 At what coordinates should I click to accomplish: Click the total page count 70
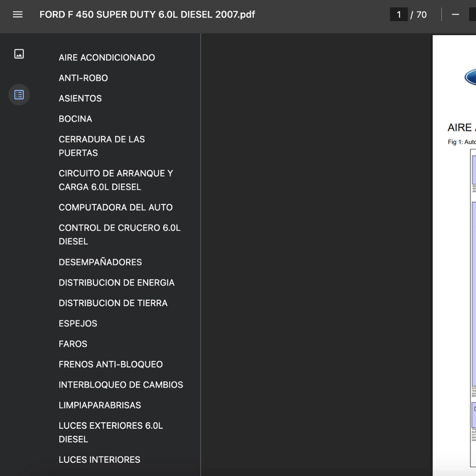tap(421, 15)
